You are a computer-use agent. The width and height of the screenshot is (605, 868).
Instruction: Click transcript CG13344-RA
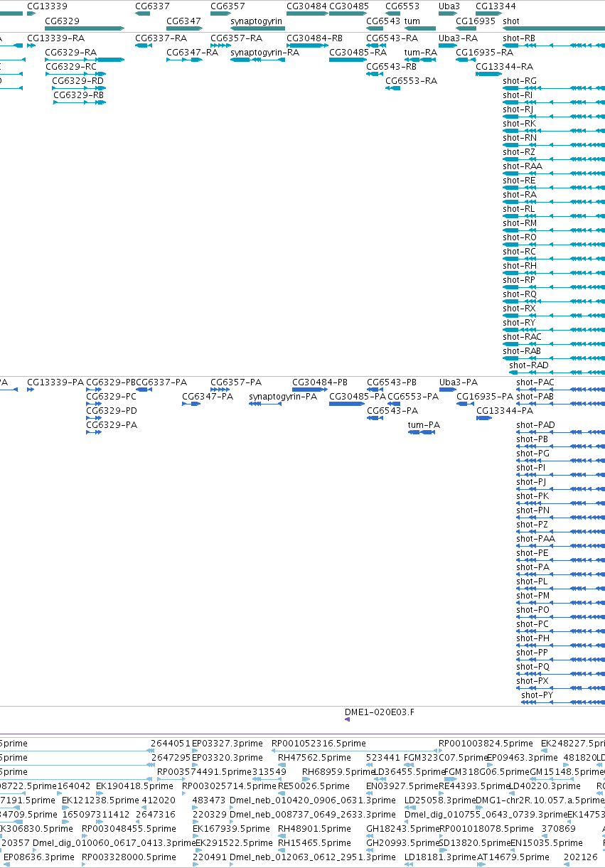pos(505,66)
